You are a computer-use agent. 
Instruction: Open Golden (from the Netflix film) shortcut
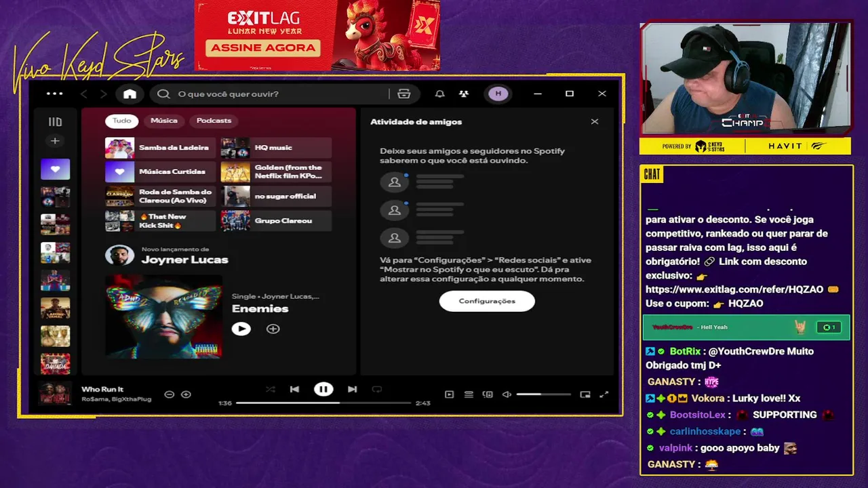point(276,172)
